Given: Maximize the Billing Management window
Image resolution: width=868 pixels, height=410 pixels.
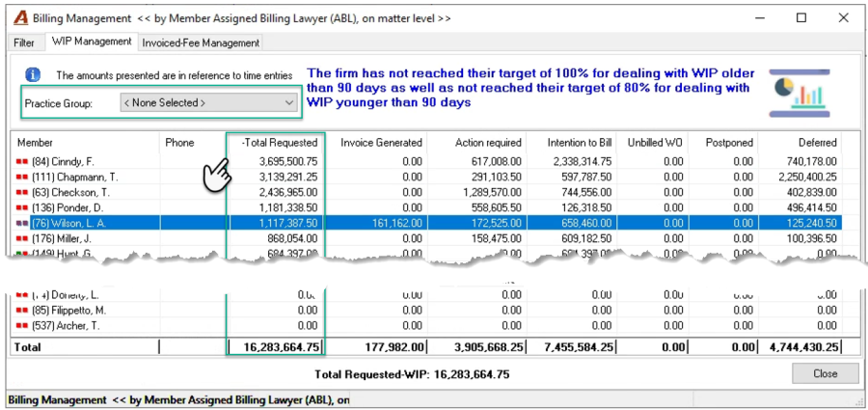Looking at the screenshot, I should click(x=801, y=18).
